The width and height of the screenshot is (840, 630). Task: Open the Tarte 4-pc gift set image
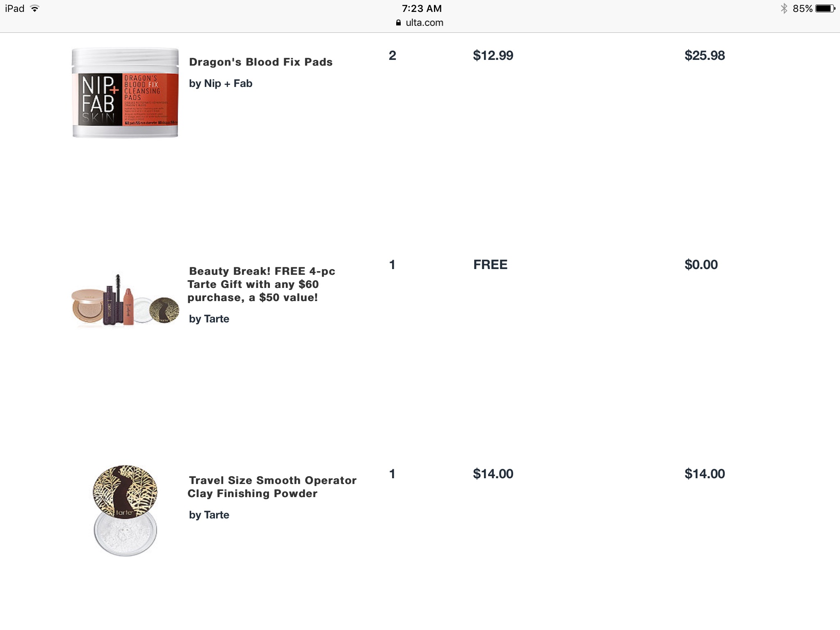[x=125, y=300]
